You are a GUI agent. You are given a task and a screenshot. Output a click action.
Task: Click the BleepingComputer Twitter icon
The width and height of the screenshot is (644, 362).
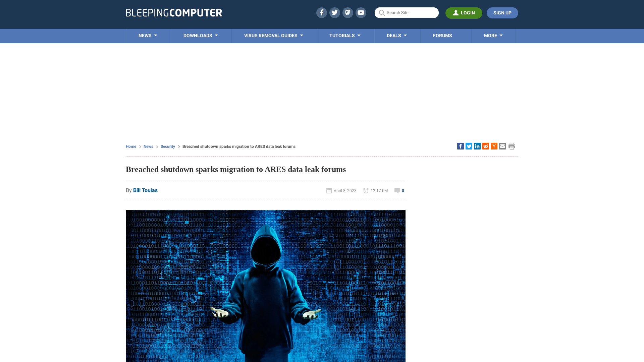pyautogui.click(x=335, y=12)
